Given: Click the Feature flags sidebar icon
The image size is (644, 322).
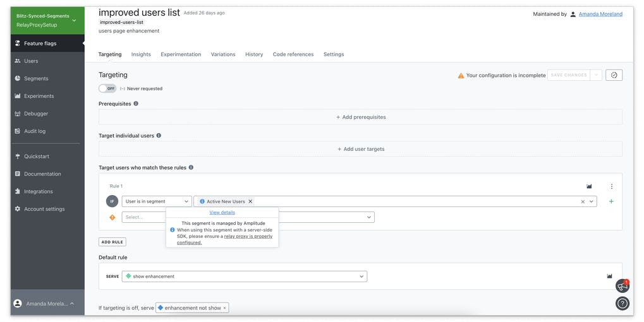Looking at the screenshot, I should tap(17, 43).
